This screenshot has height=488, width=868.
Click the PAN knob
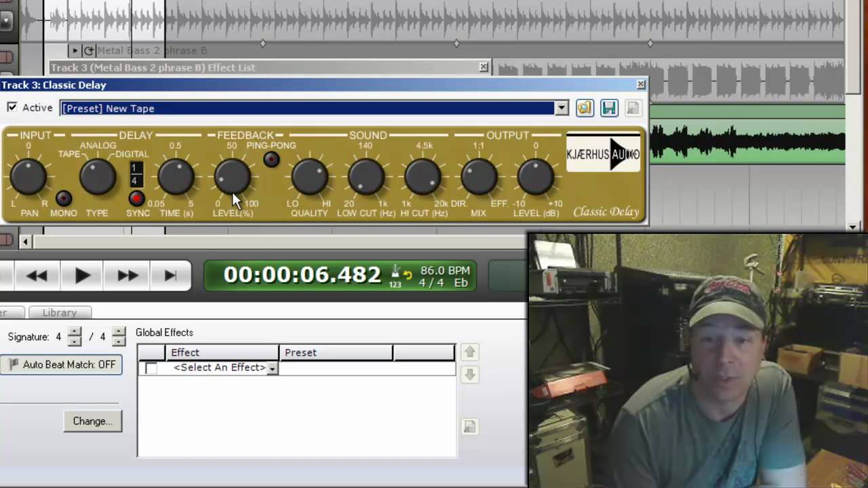tap(28, 177)
